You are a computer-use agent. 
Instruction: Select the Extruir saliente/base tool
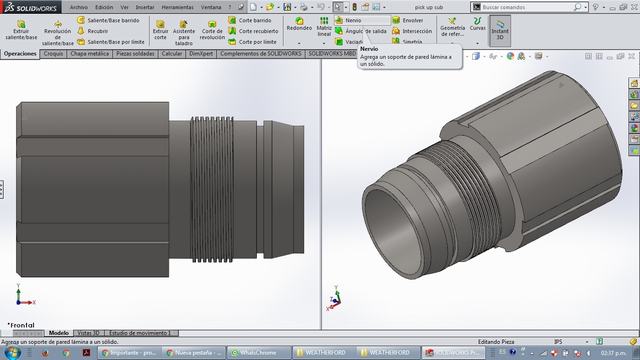(21, 30)
